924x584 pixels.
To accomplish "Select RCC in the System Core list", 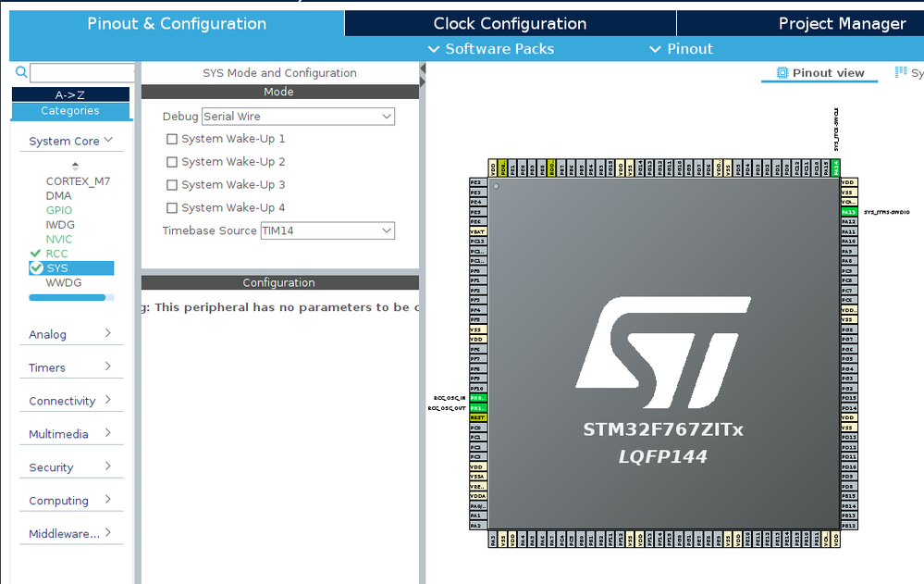I will [x=56, y=254].
